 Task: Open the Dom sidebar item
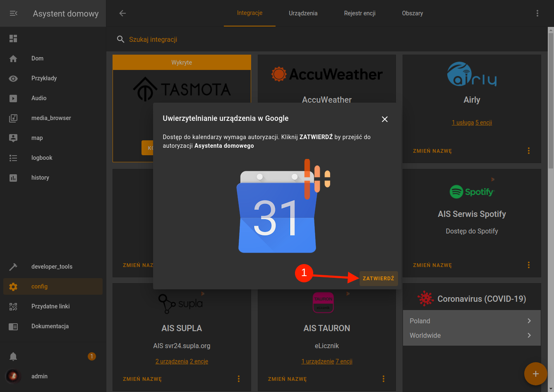(53, 58)
